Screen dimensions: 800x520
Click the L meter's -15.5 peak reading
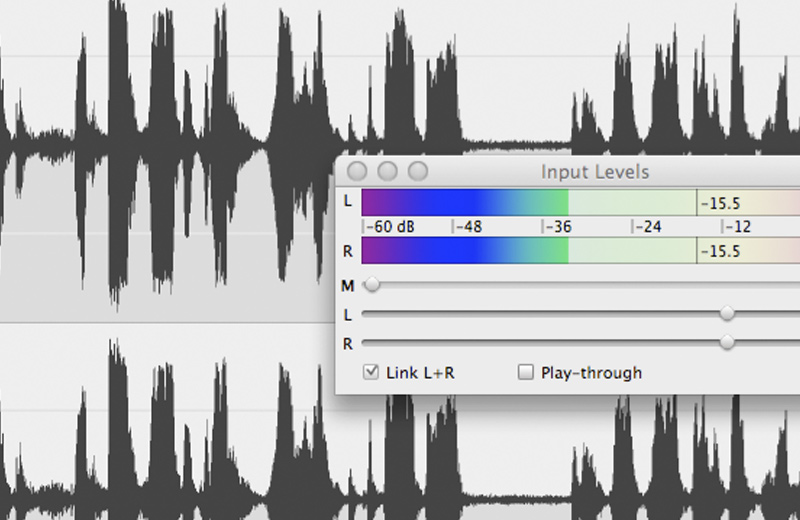coord(720,203)
